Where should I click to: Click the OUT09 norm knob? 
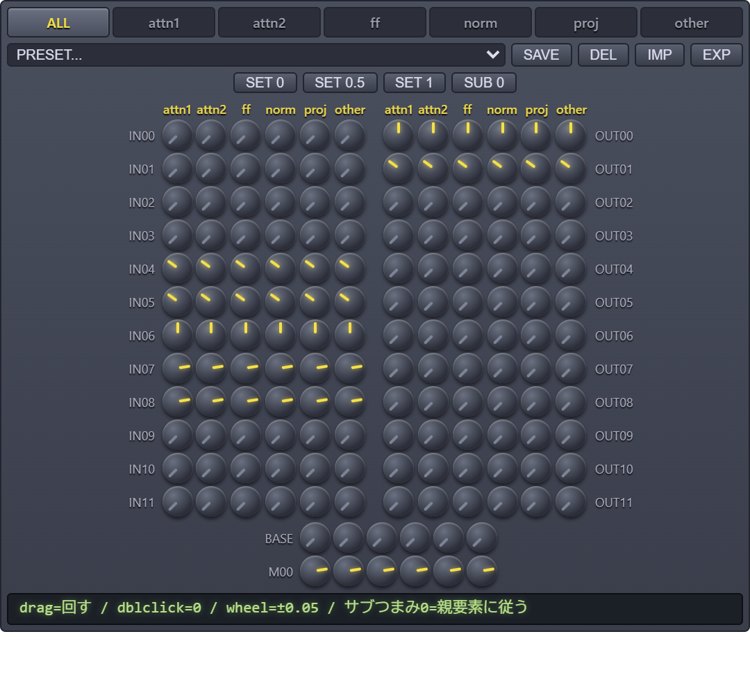[x=502, y=435]
